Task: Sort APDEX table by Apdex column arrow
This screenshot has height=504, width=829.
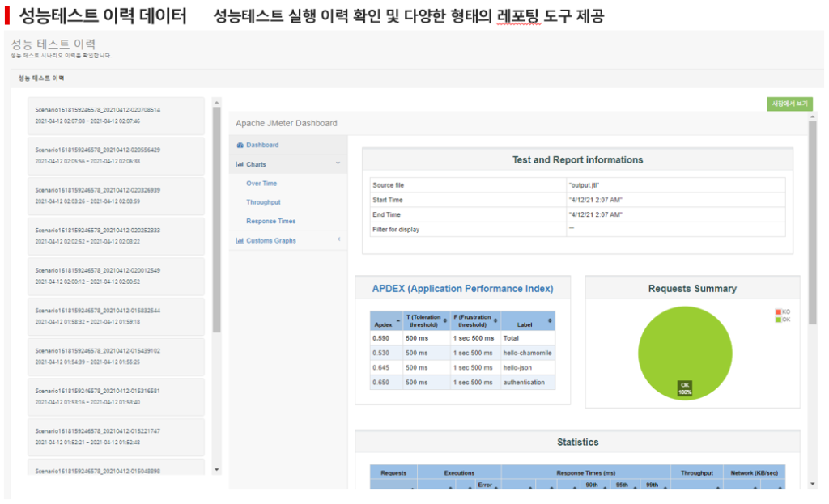Action: 398,321
